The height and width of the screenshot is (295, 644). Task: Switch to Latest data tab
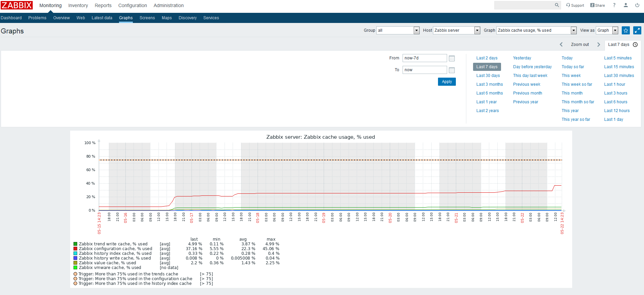102,18
